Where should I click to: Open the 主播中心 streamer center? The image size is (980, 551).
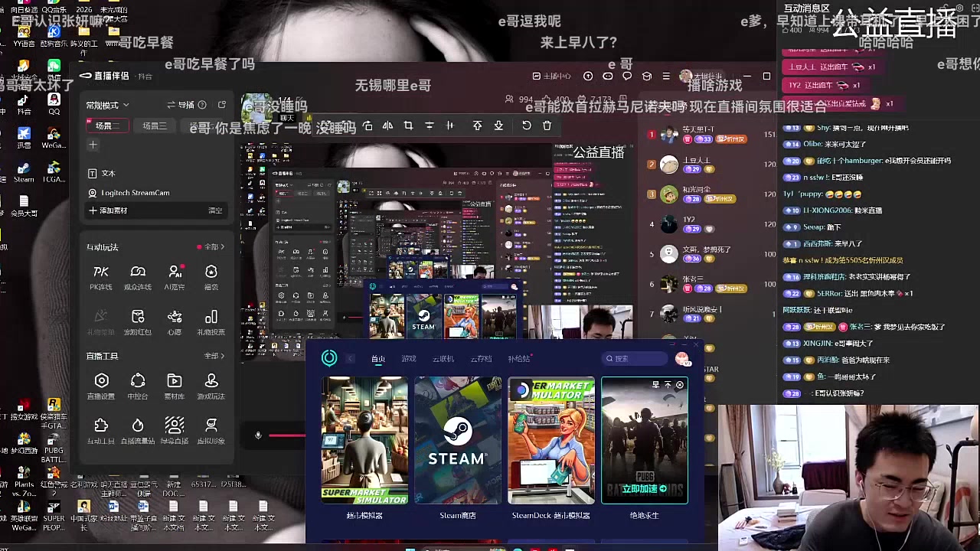[x=551, y=76]
